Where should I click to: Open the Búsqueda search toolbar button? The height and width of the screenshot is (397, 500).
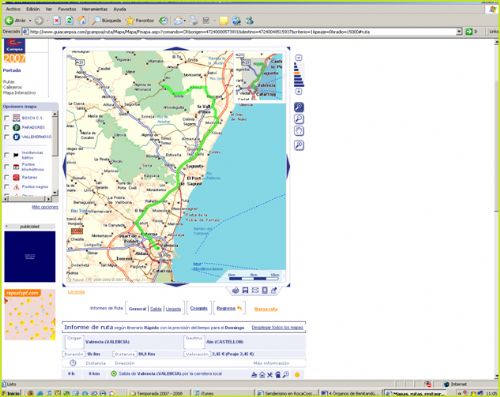click(x=106, y=21)
